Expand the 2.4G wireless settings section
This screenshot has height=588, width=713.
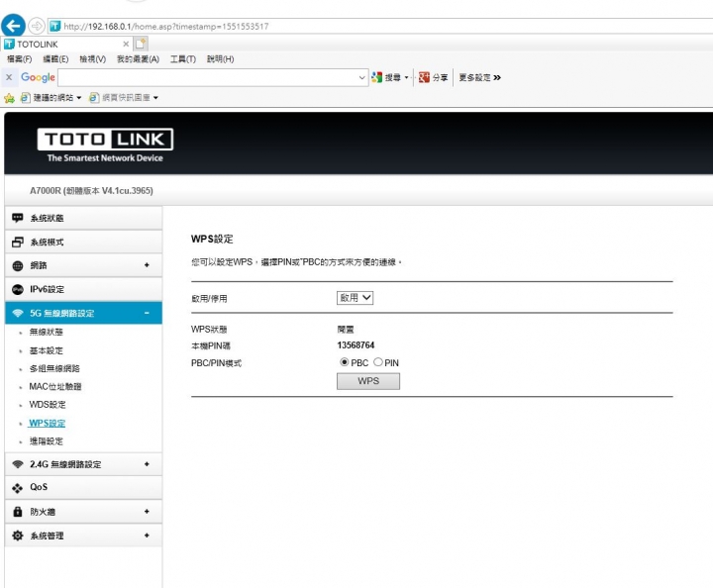tap(147, 464)
